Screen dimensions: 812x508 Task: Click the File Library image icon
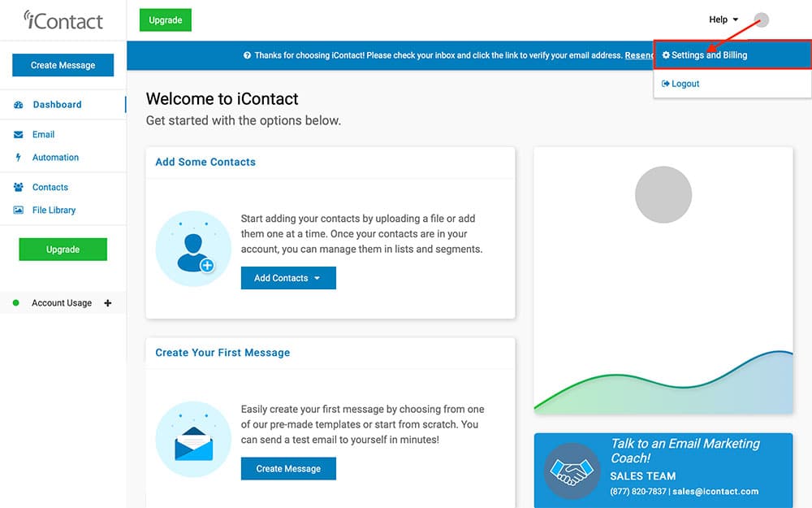19,211
